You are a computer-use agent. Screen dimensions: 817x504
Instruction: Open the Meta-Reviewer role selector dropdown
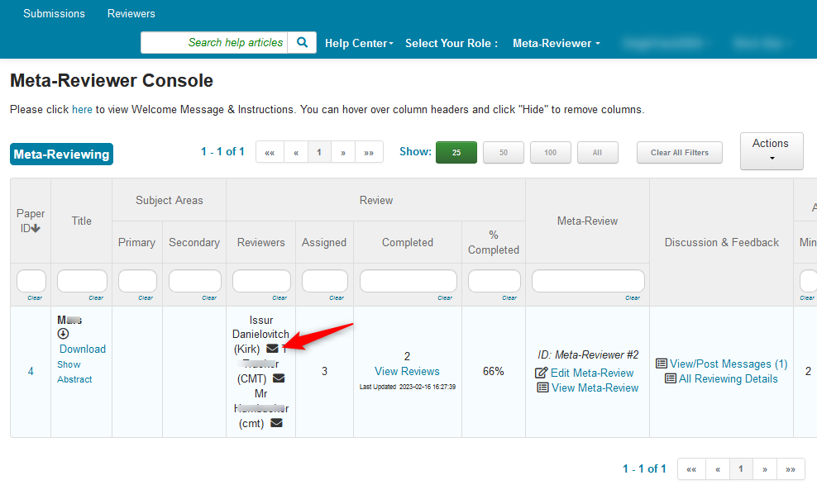point(556,43)
